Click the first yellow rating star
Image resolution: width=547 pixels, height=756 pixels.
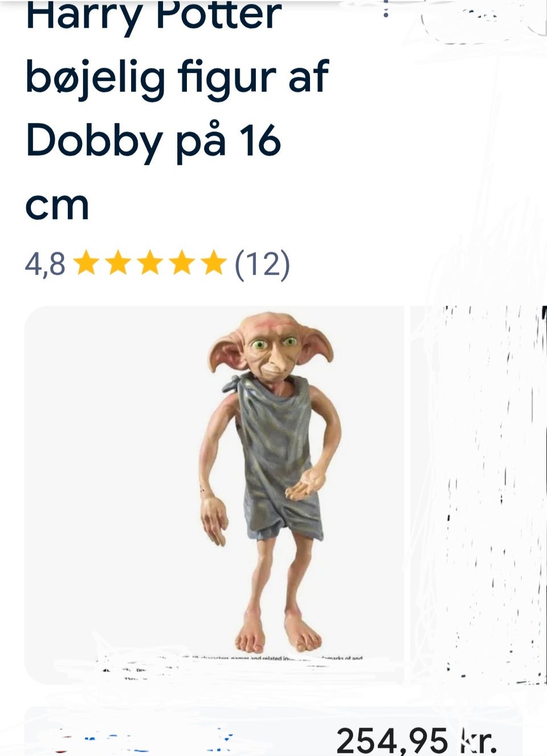pos(87,264)
